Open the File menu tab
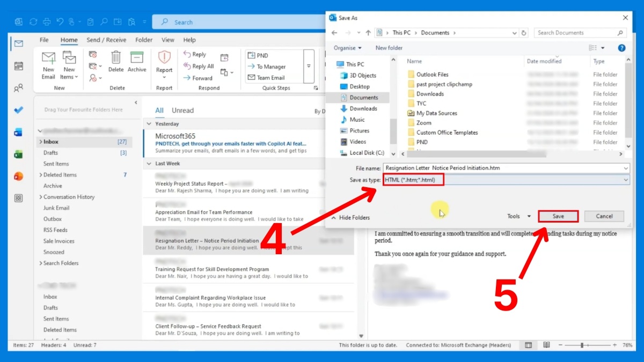The height and width of the screenshot is (362, 644). tap(44, 40)
